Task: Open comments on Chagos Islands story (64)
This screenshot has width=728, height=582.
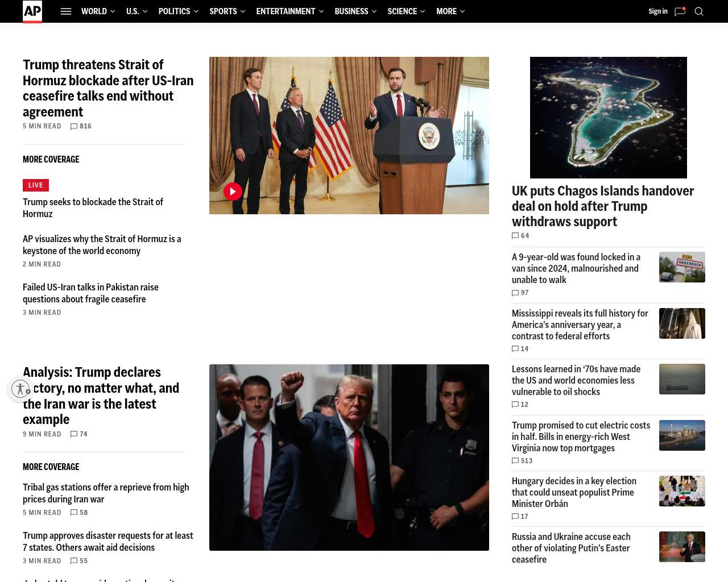Action: 520,236
